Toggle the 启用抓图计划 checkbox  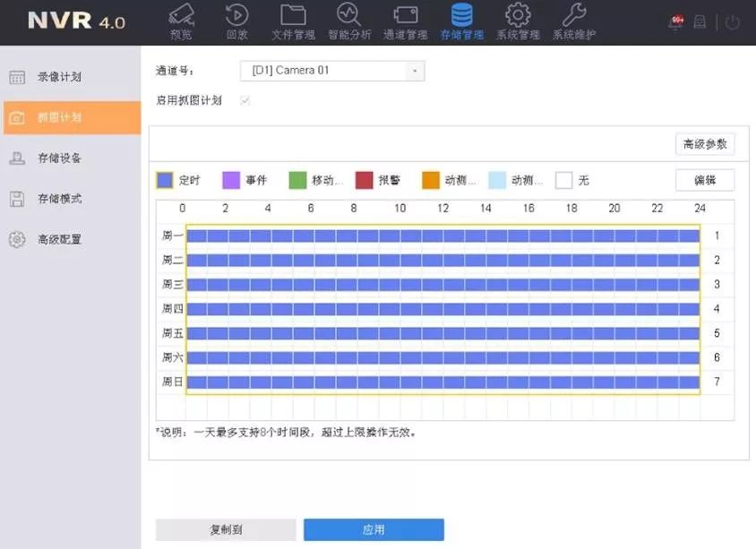(x=245, y=100)
